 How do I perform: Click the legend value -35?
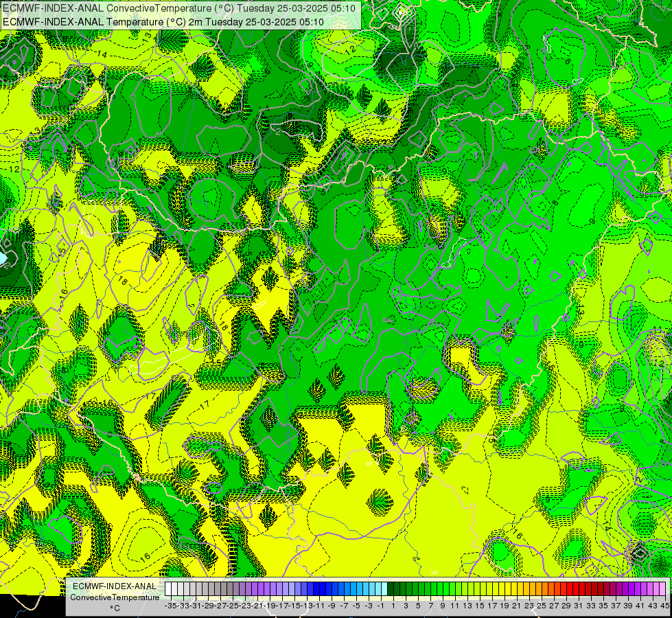[x=171, y=606]
